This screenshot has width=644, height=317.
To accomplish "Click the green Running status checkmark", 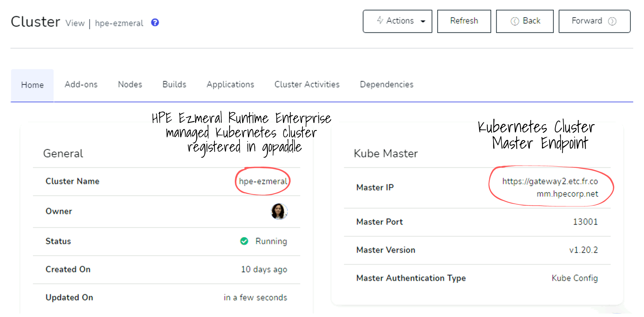I will click(244, 241).
